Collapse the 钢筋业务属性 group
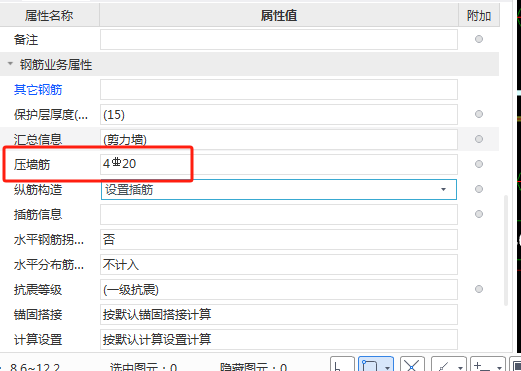 (x=10, y=63)
